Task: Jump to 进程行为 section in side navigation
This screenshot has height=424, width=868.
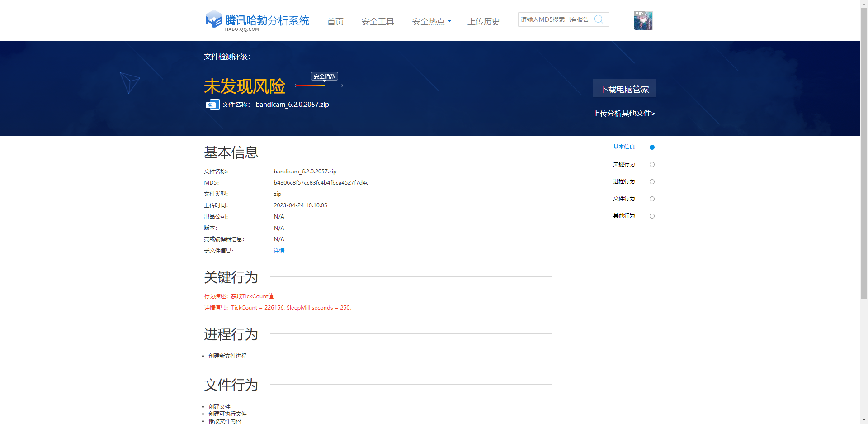Action: (x=624, y=181)
